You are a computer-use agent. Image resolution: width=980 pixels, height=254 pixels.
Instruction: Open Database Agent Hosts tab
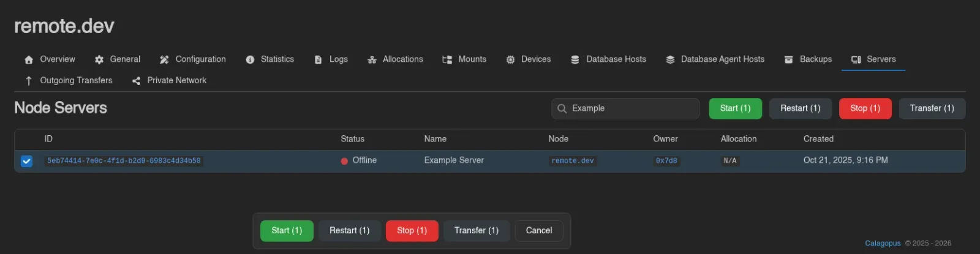715,59
